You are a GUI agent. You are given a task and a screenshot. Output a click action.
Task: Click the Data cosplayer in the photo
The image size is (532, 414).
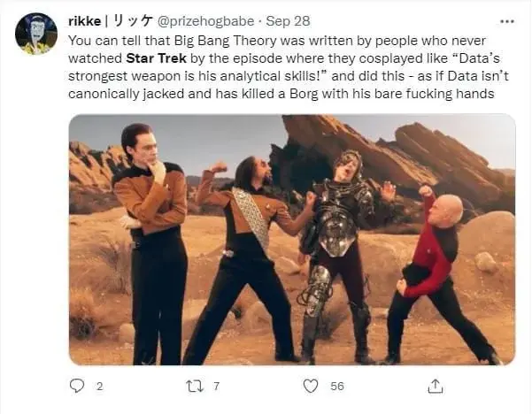(x=151, y=244)
